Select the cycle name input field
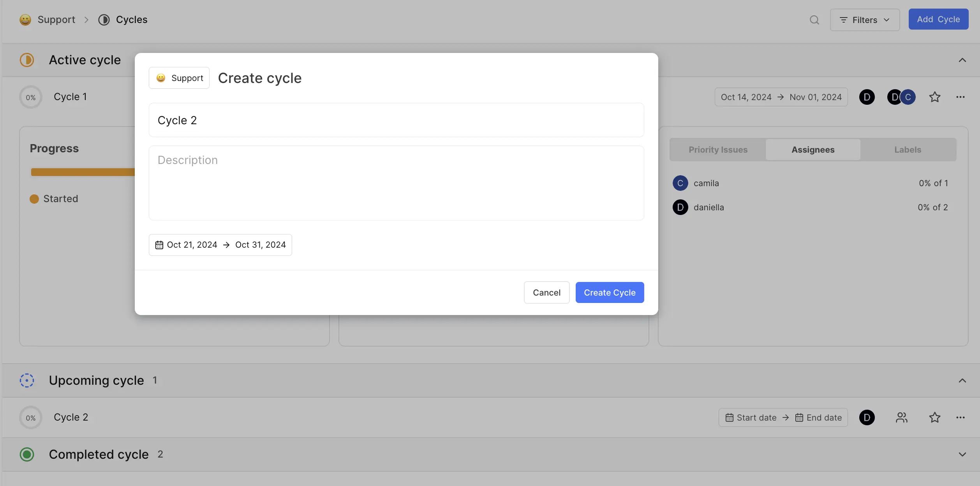The height and width of the screenshot is (486, 980). tap(396, 120)
